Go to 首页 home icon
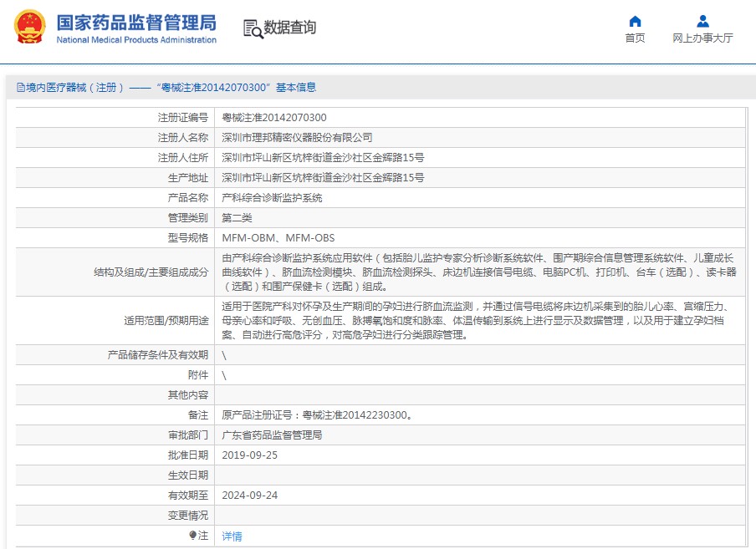 point(635,21)
